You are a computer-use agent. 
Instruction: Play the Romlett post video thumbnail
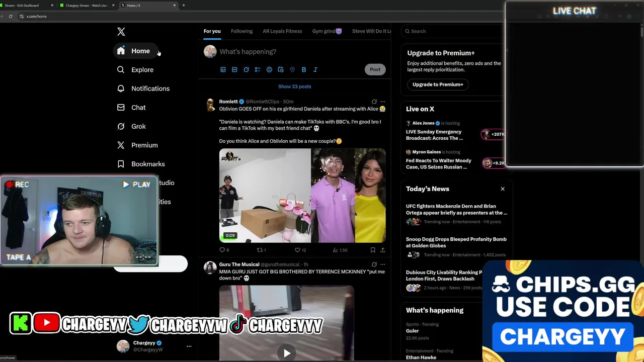point(302,196)
